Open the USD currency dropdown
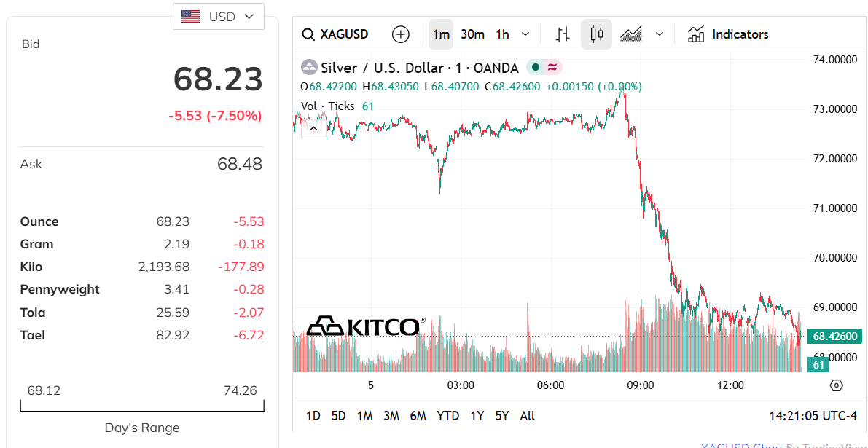The image size is (868, 448). pos(219,17)
